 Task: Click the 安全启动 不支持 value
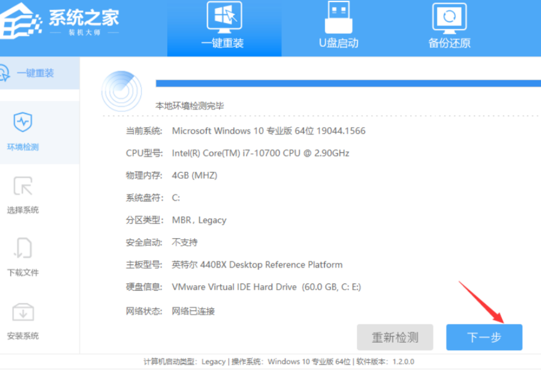click(185, 242)
